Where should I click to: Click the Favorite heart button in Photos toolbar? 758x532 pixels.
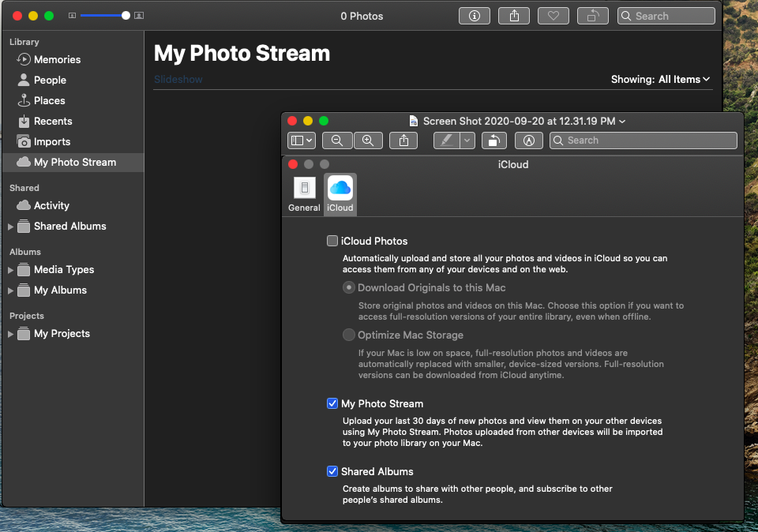(553, 16)
